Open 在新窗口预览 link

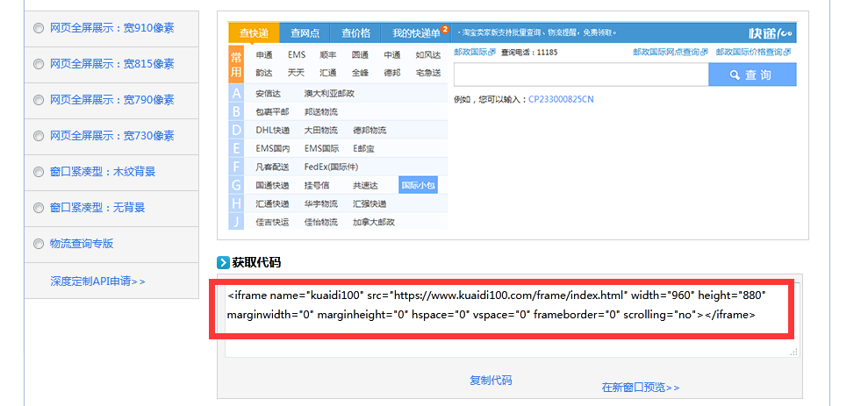640,387
